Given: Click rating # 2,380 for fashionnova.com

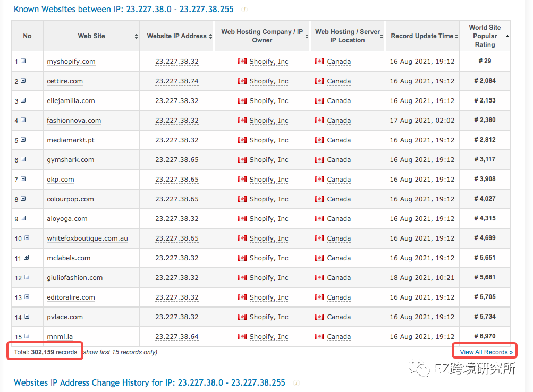Looking at the screenshot, I should coord(485,120).
